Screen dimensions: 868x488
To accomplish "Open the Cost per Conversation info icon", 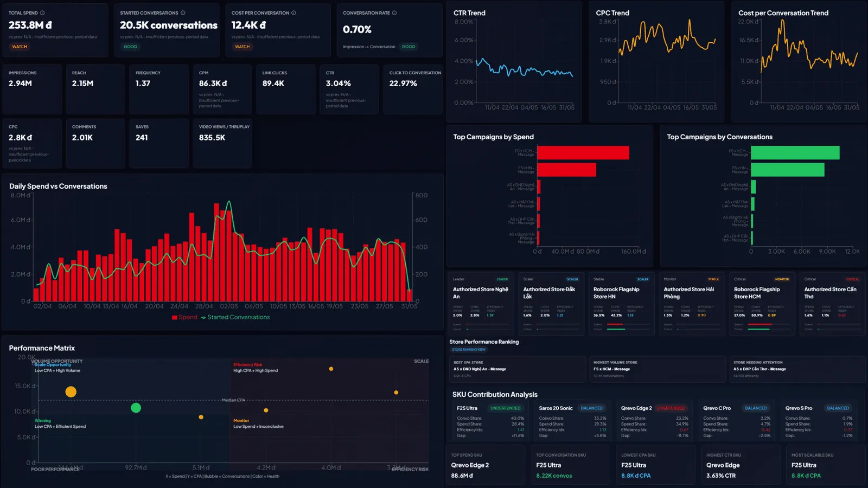I will 293,13.
